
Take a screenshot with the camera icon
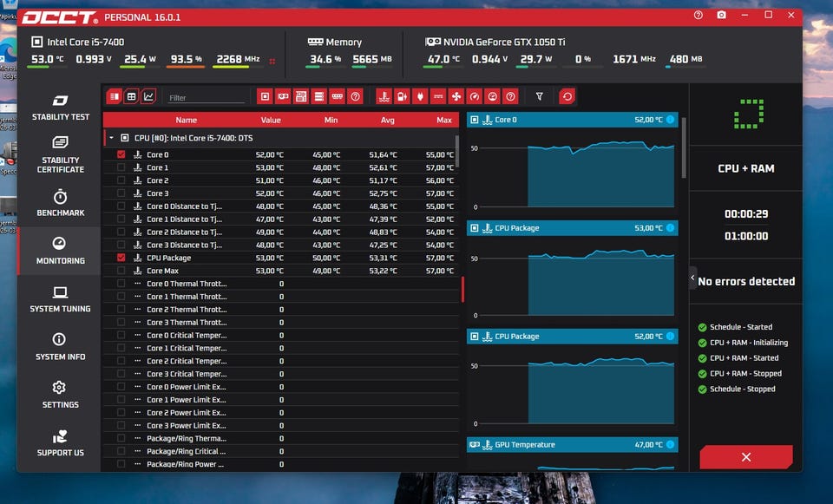coord(722,16)
